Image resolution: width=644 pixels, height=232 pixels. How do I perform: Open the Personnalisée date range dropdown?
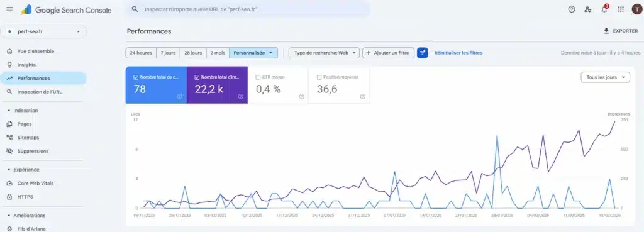pyautogui.click(x=253, y=53)
